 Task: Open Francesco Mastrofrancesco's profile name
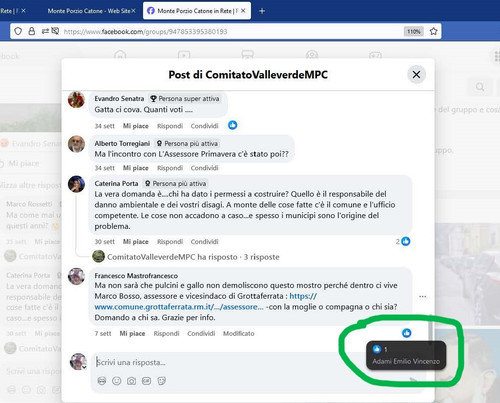click(136, 276)
